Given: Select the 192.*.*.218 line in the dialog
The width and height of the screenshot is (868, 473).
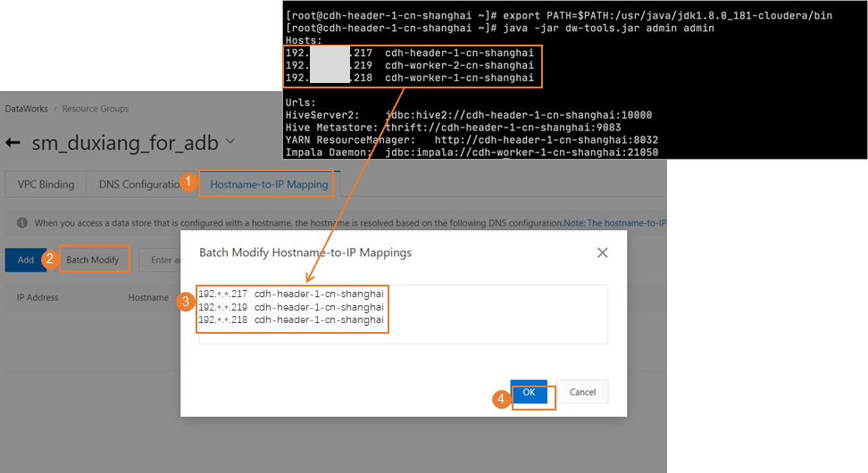Looking at the screenshot, I should point(291,319).
